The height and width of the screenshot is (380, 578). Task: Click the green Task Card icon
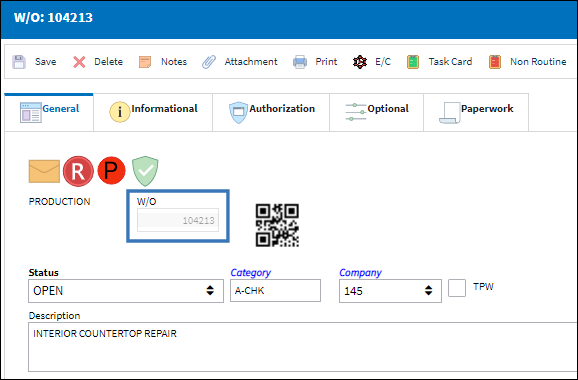click(413, 62)
